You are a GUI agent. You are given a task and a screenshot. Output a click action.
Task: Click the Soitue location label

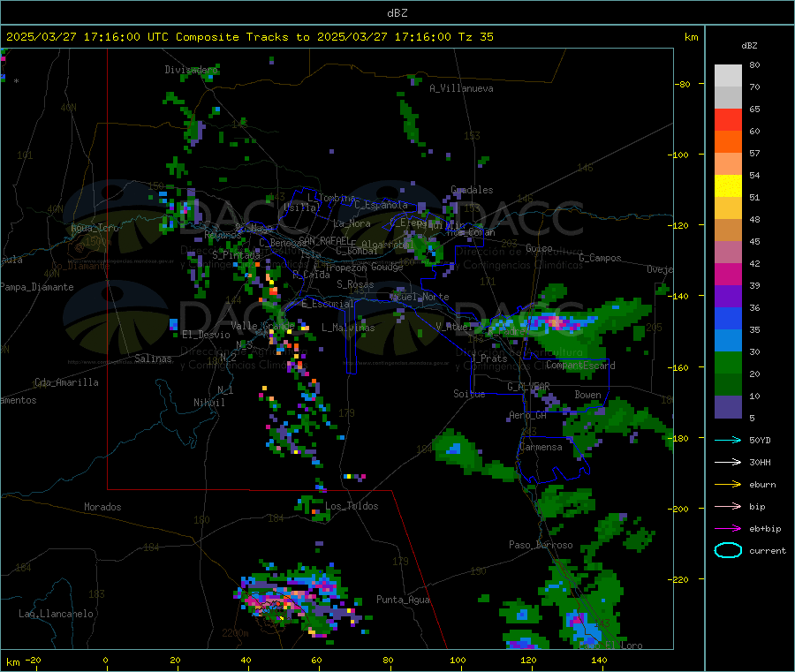(x=469, y=393)
